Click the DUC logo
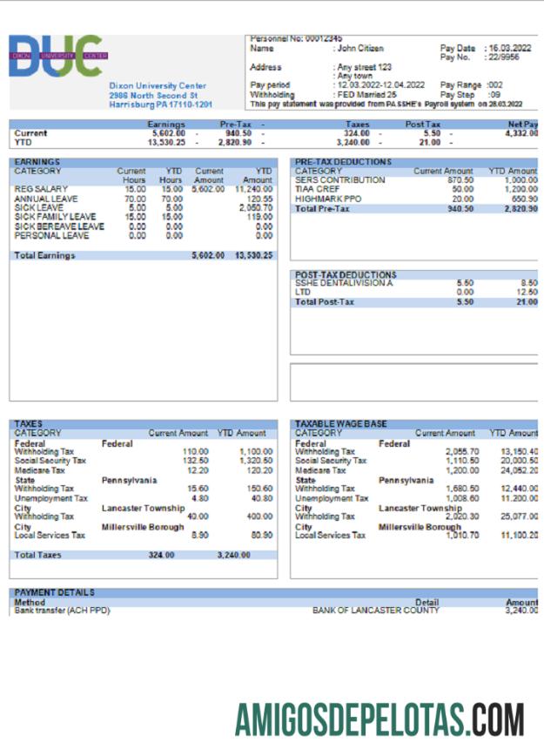544x756 pixels. 55,56
